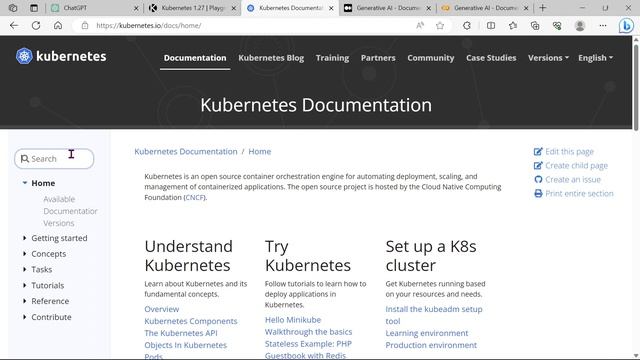Viewport: 640px width, 360px height.
Task: Click the magnifier icon in the search box
Action: (24, 158)
